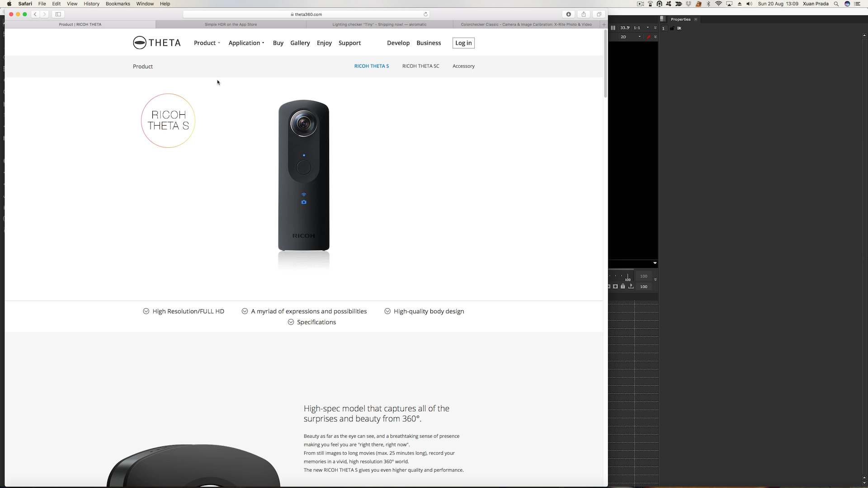The height and width of the screenshot is (488, 868).
Task: Select the Properties tab in Nuke
Action: [x=680, y=19]
